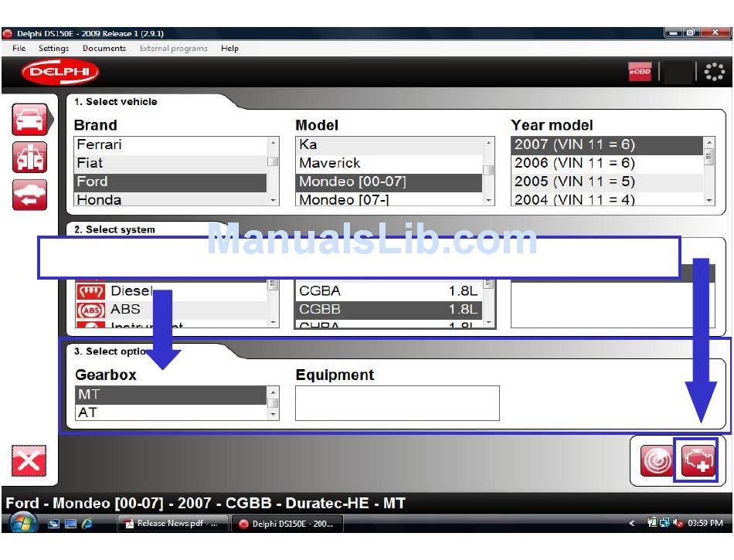Select the ABS system icon
Image resolution: width=734 pixels, height=560 pixels.
pos(90,310)
